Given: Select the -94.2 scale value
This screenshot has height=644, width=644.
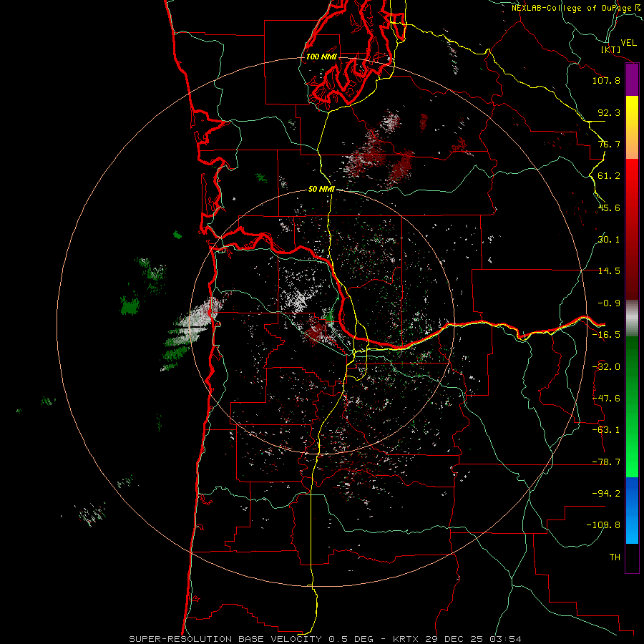Looking at the screenshot, I should coord(606,494).
